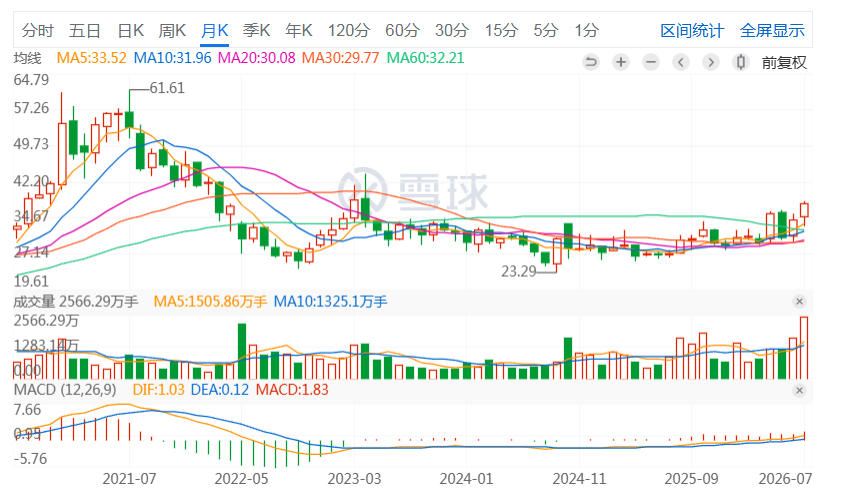Select the 30分 interval tab
The height and width of the screenshot is (491, 854).
point(452,30)
